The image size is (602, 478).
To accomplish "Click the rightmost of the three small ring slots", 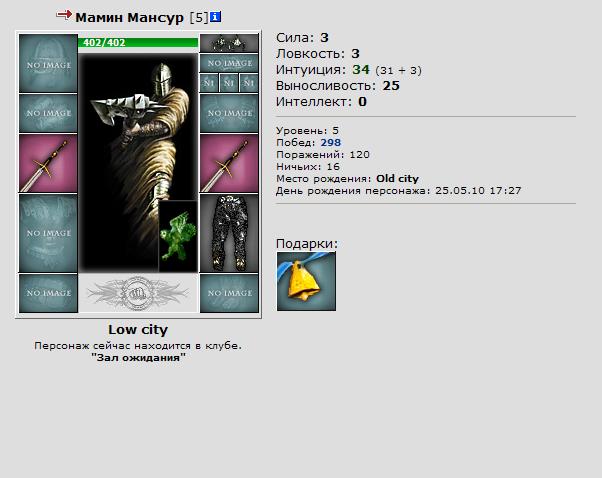I will tap(249, 83).
